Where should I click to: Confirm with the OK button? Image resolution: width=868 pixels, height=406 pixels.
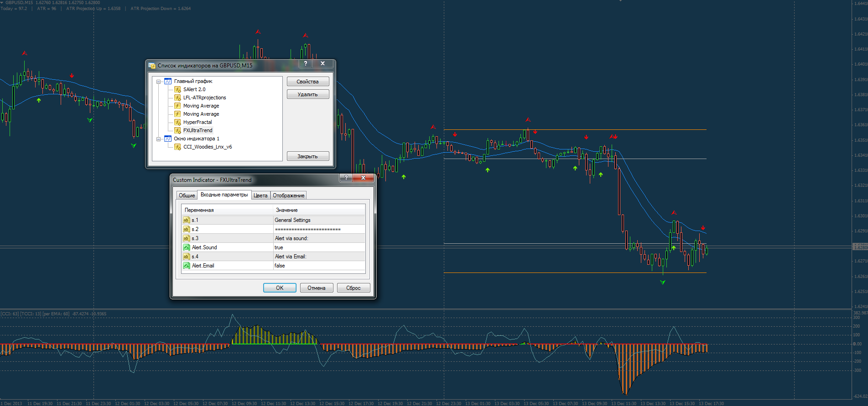tap(280, 288)
